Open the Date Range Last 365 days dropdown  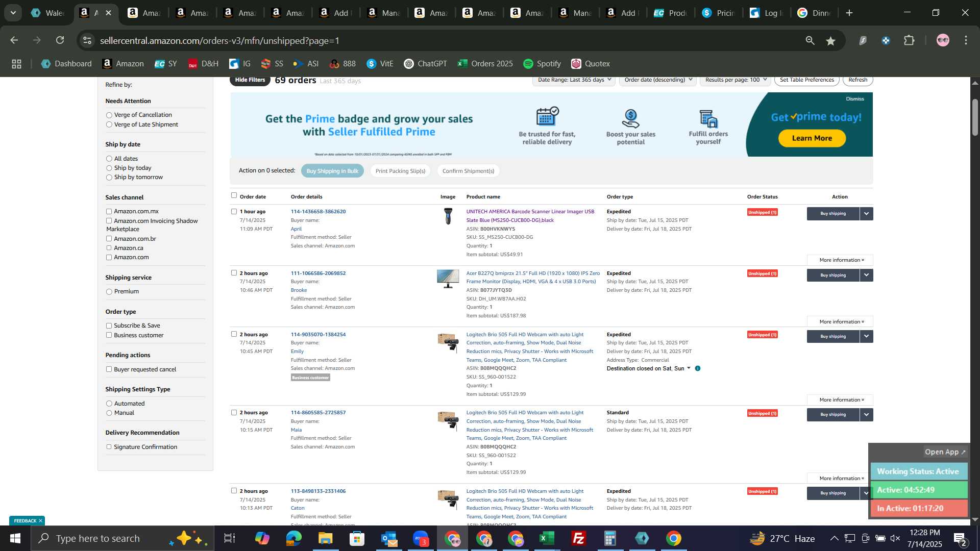tap(574, 80)
